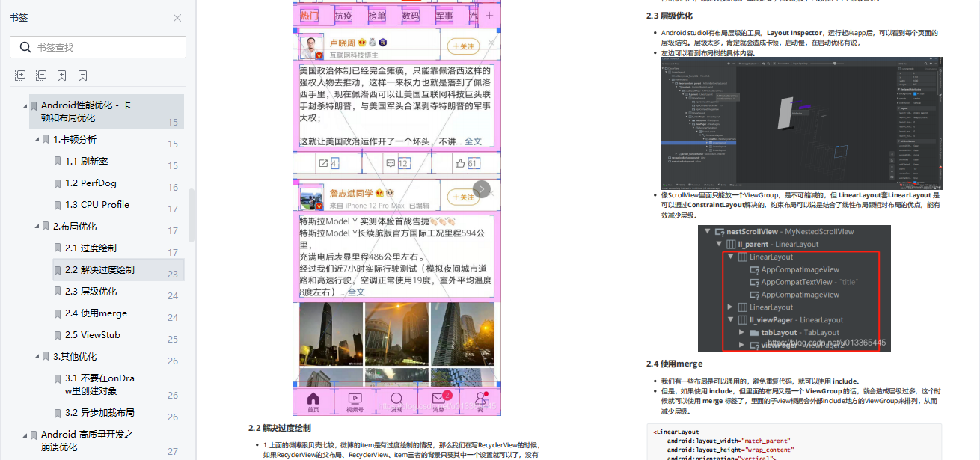
Task: Click the heading 2.4 使用merge
Action: (675, 364)
